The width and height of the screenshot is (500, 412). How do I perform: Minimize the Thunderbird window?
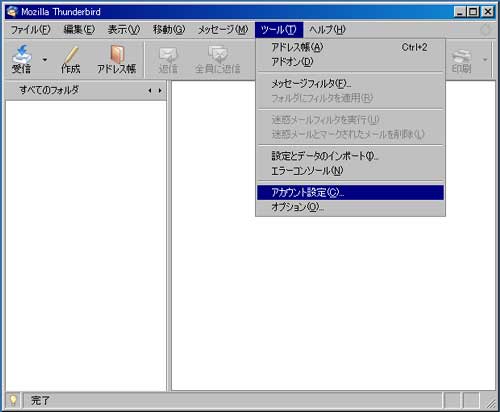click(460, 12)
